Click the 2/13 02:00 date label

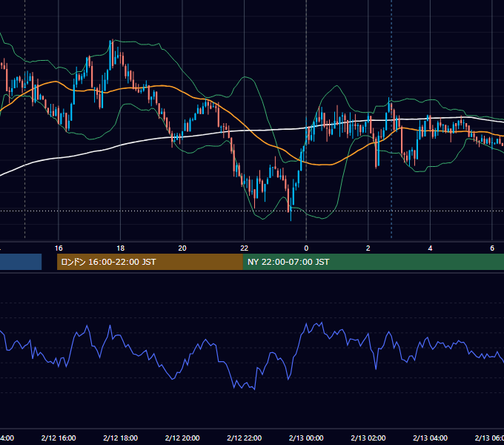(x=368, y=438)
